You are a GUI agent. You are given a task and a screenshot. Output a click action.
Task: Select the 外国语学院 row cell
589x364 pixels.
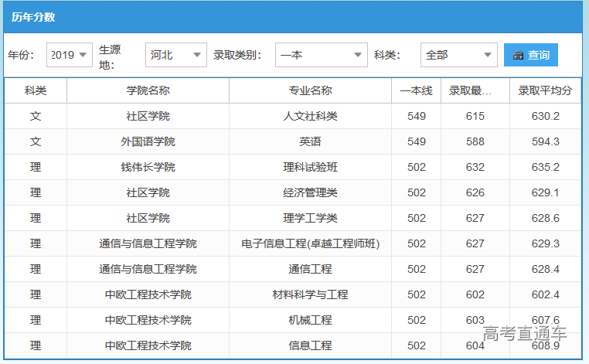tap(148, 141)
